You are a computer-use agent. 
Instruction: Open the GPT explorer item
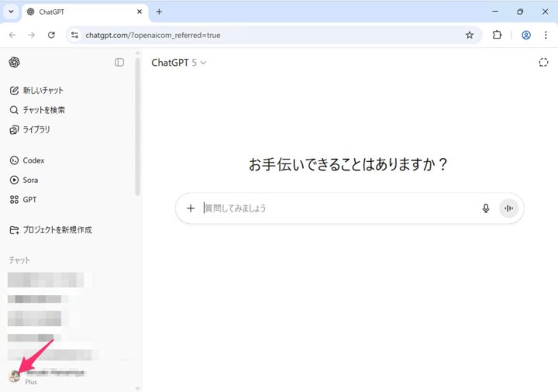point(23,200)
